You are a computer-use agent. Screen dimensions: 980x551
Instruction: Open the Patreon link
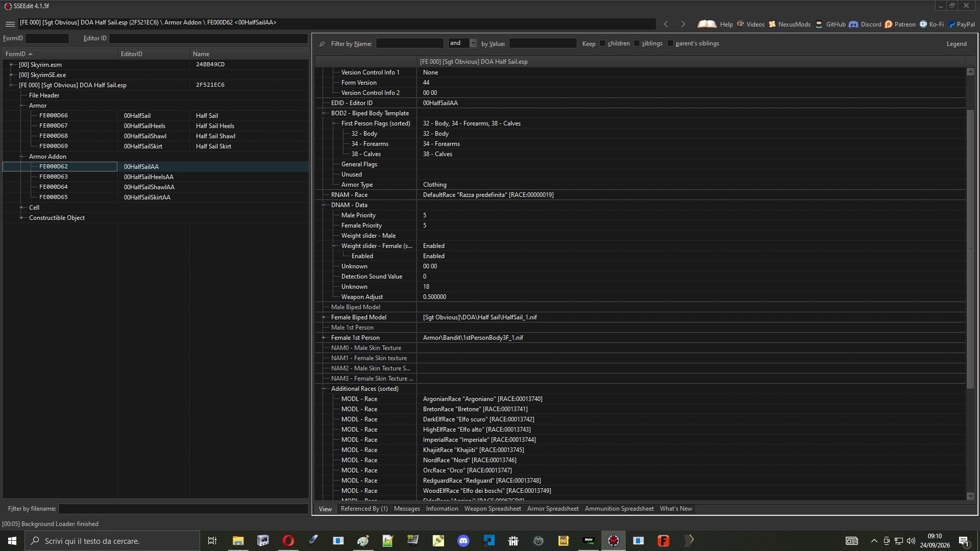coord(900,24)
